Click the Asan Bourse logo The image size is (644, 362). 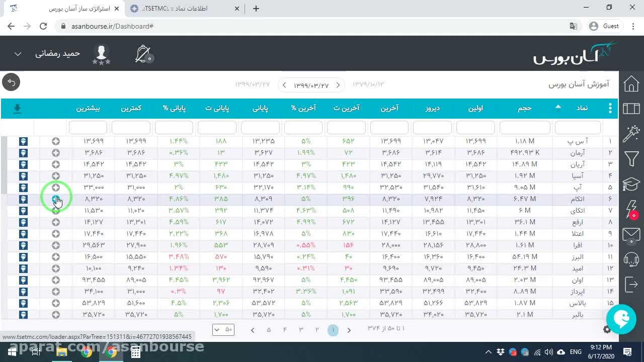coord(576,53)
